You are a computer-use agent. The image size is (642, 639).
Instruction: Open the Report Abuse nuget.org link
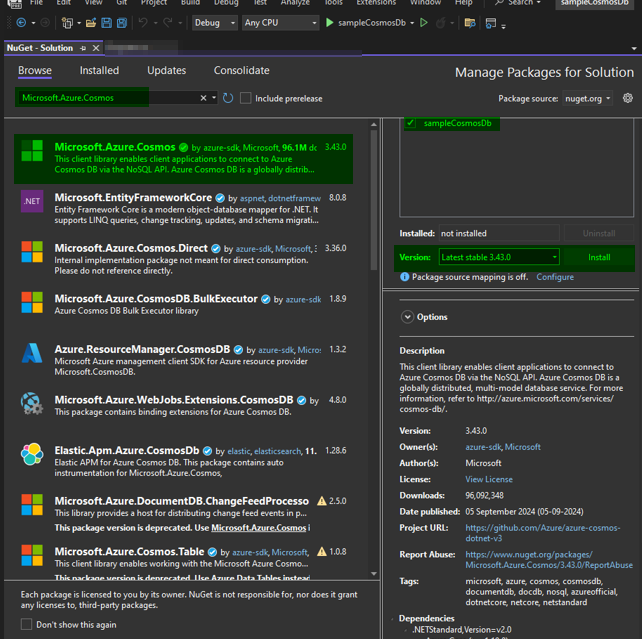pos(549,560)
